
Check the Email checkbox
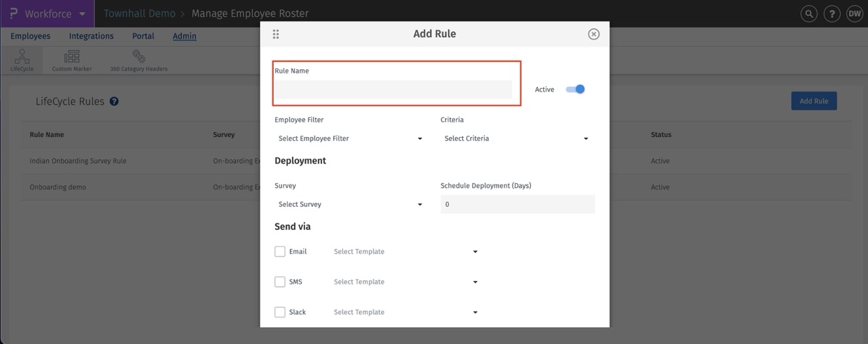[x=280, y=252]
